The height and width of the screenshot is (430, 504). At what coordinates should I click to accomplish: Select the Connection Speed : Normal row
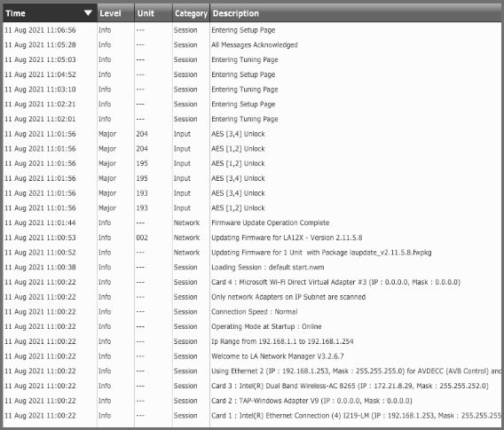pos(252,312)
